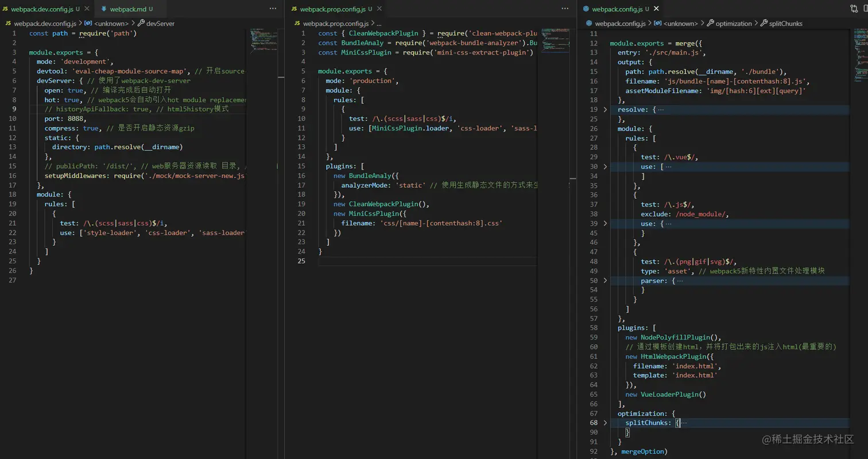
Task: Open the devServer breadcrumb dropdown
Action: click(161, 24)
